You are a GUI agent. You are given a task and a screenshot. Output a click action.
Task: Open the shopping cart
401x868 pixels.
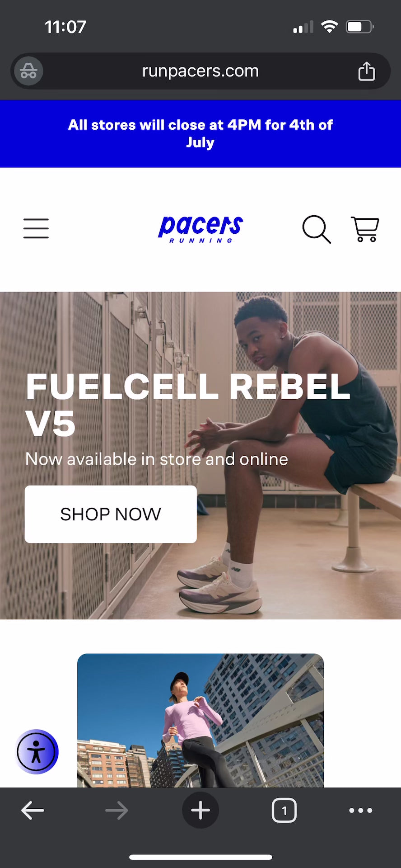(365, 229)
